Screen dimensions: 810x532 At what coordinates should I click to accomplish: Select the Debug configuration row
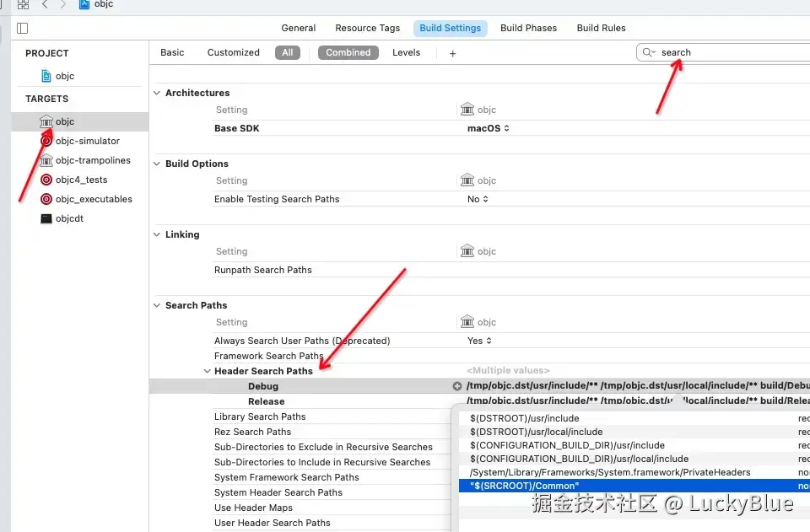click(479, 386)
